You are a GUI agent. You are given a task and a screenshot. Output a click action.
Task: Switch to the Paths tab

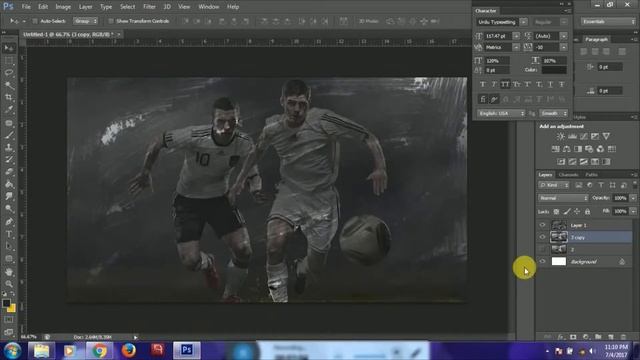591,175
